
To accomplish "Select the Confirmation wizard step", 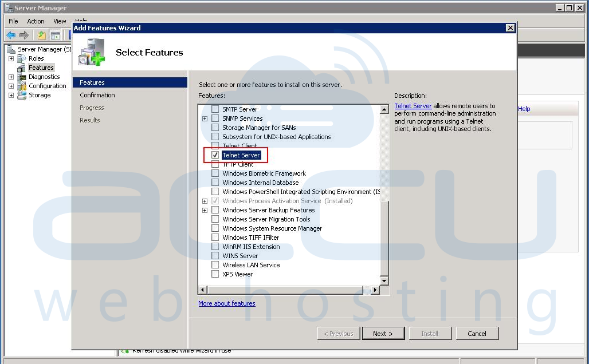I will [x=97, y=96].
